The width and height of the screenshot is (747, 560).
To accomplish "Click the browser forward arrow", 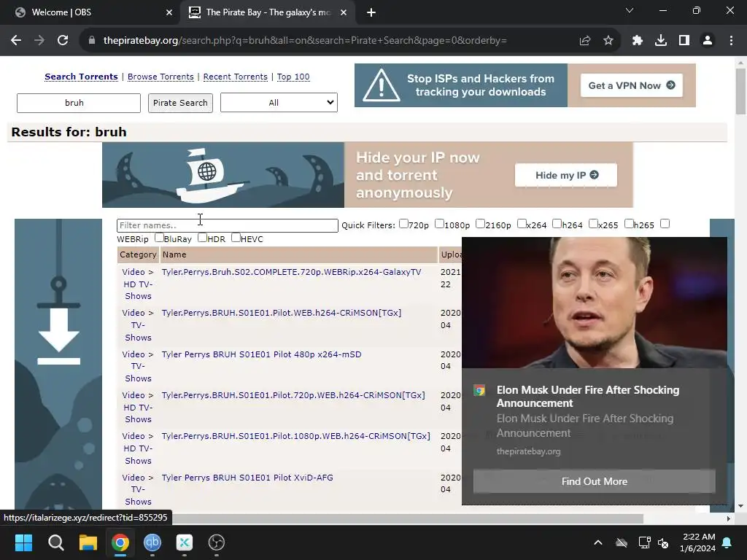I will click(39, 41).
